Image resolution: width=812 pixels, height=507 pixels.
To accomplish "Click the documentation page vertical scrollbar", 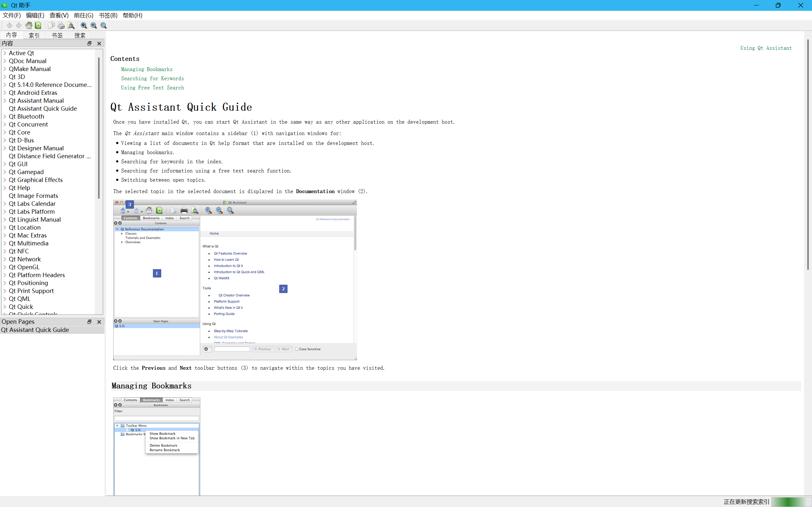I will pos(808,154).
